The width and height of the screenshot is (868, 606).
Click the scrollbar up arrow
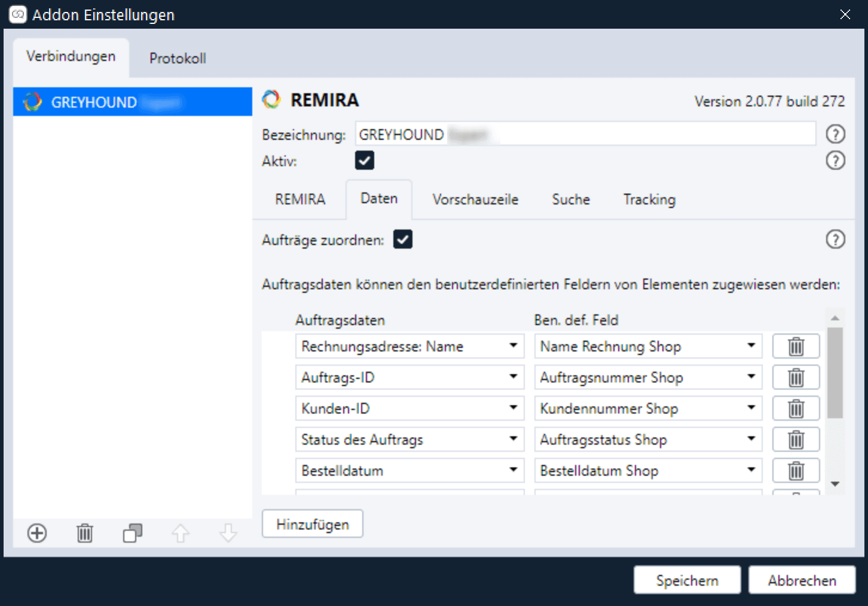(x=835, y=317)
